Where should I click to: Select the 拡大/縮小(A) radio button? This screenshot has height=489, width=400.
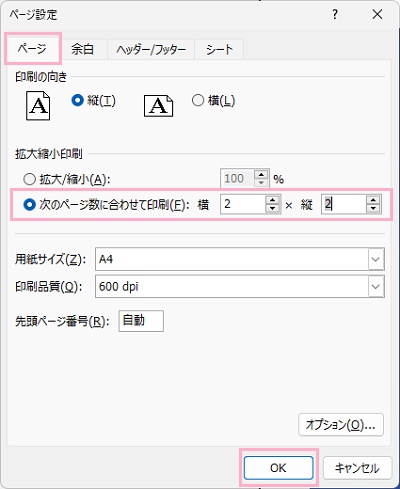click(29, 179)
